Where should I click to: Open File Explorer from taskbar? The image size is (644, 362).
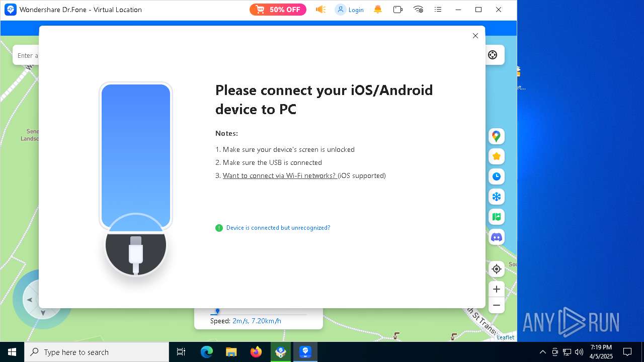[x=231, y=352]
